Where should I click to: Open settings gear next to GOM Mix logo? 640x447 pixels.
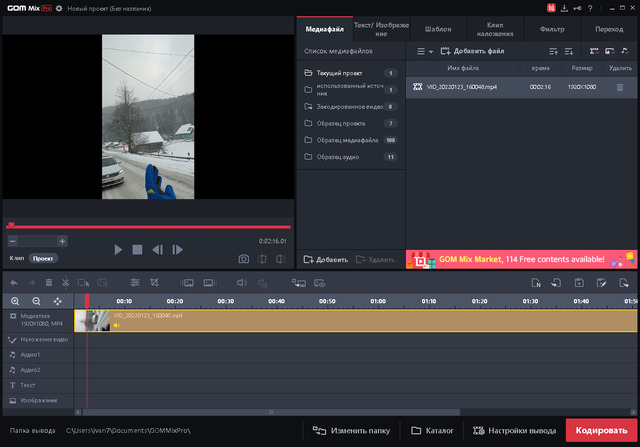(59, 8)
